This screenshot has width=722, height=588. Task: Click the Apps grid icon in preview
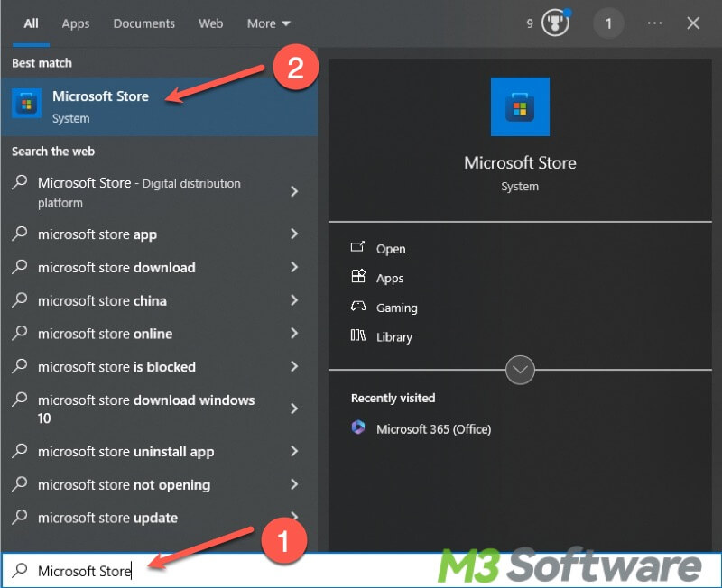tap(358, 276)
